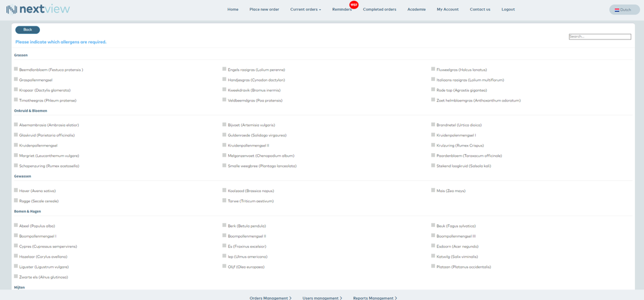Check the Timotheegras (Phleum pratense) checkbox
The image size is (644, 300).
point(16,100)
